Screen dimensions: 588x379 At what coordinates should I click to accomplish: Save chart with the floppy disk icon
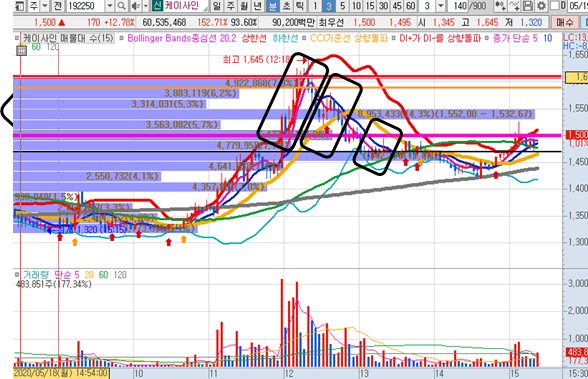528,6
